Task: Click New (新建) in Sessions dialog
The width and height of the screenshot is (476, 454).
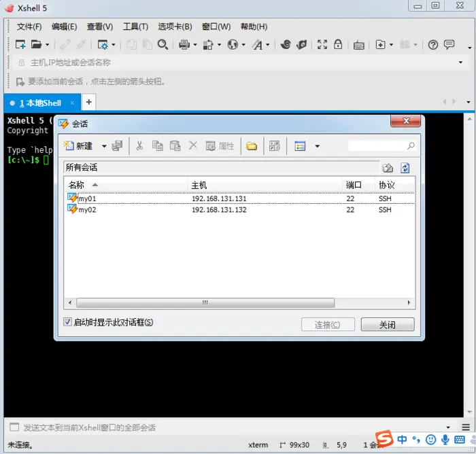Action: (x=78, y=146)
